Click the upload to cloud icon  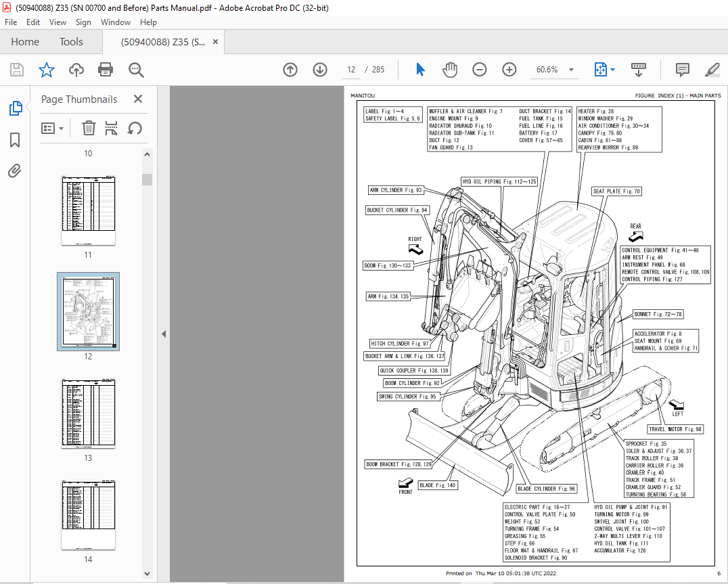[x=76, y=70]
